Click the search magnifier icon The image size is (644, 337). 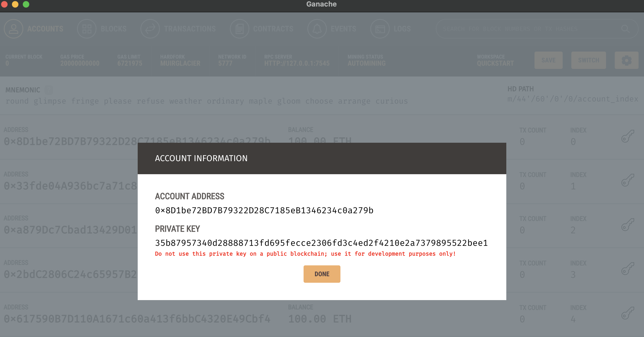tap(625, 29)
